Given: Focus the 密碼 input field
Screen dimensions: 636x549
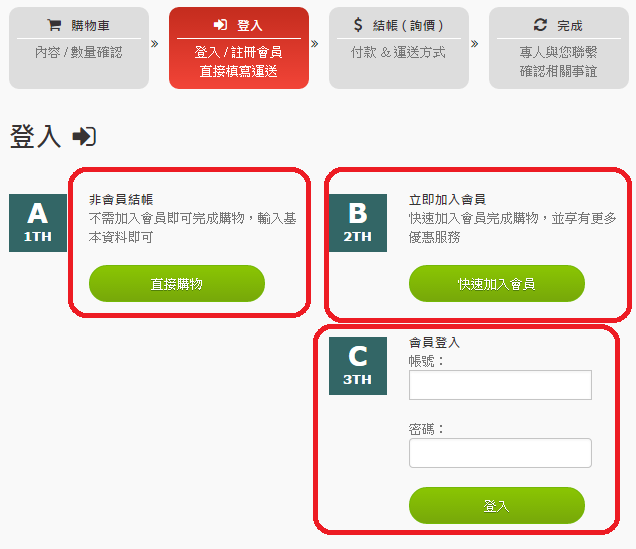Looking at the screenshot, I should (x=500, y=453).
